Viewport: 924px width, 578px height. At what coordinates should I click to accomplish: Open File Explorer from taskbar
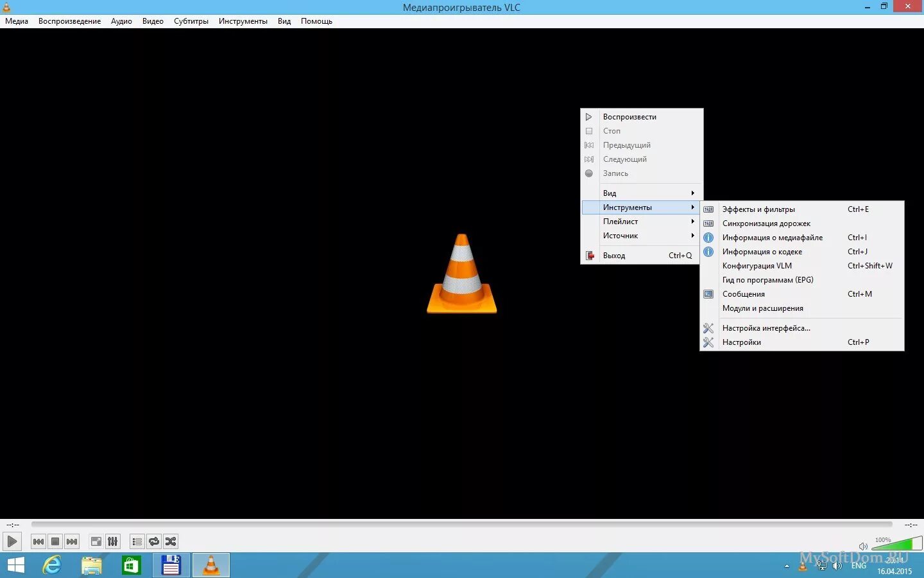pos(92,565)
